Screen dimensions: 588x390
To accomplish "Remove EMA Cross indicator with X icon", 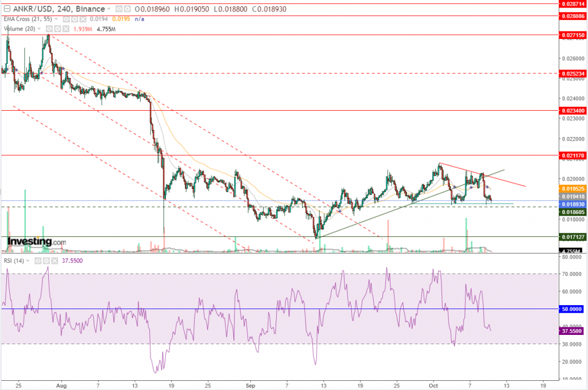I will click(x=83, y=19).
